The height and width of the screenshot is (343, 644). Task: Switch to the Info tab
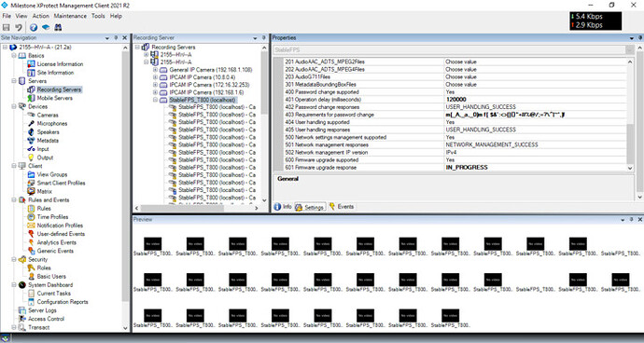pos(283,207)
